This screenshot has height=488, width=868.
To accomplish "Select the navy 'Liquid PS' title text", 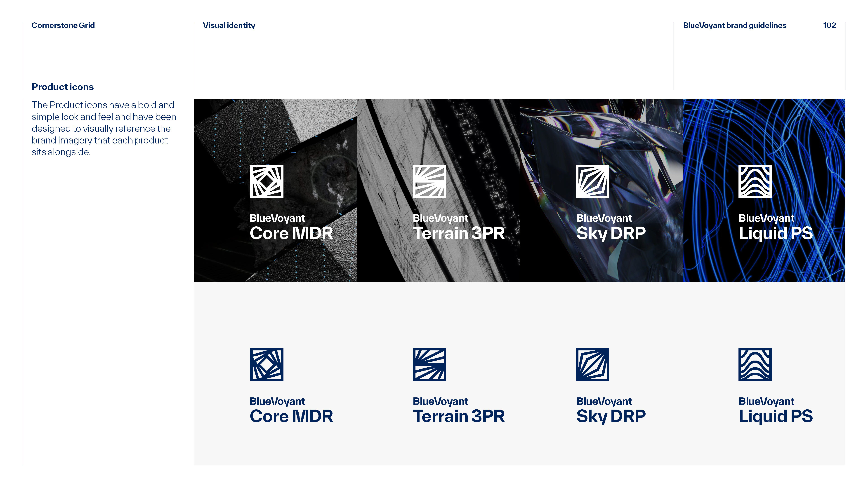I will (776, 417).
